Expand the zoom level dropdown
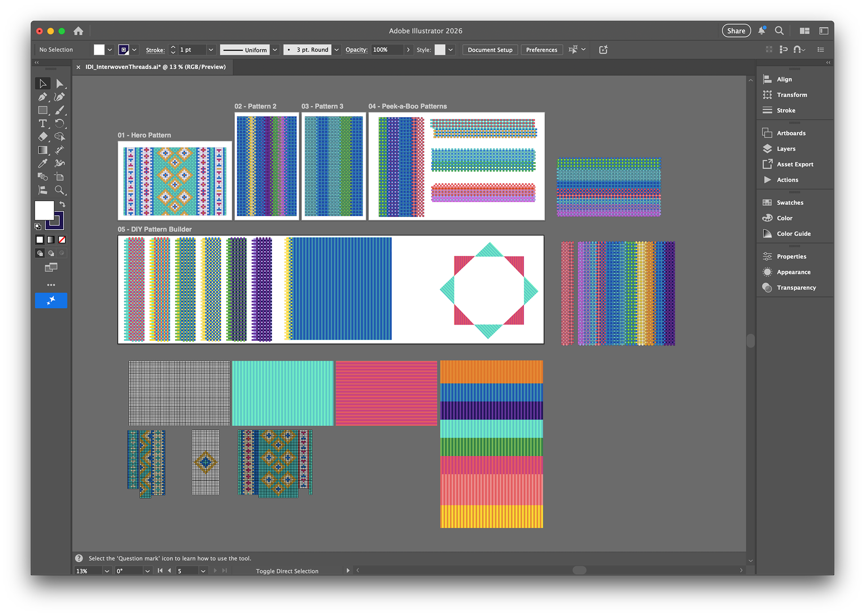The width and height of the screenshot is (865, 616). (x=107, y=571)
